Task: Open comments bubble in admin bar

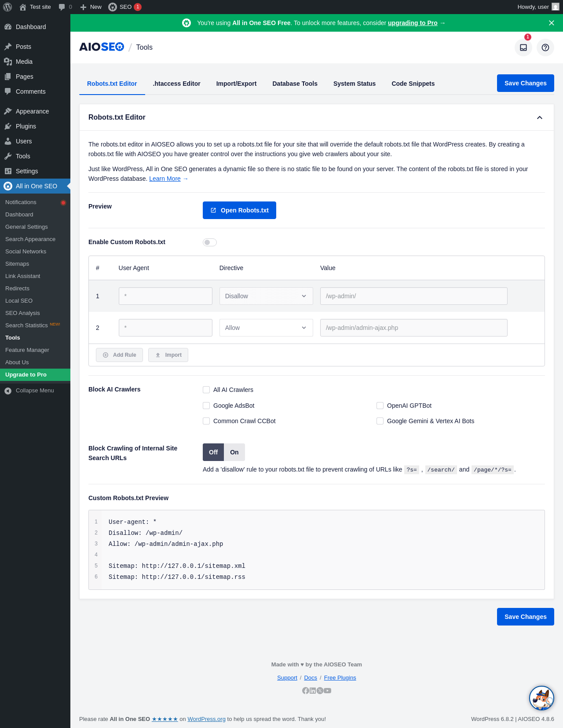Action: (62, 7)
